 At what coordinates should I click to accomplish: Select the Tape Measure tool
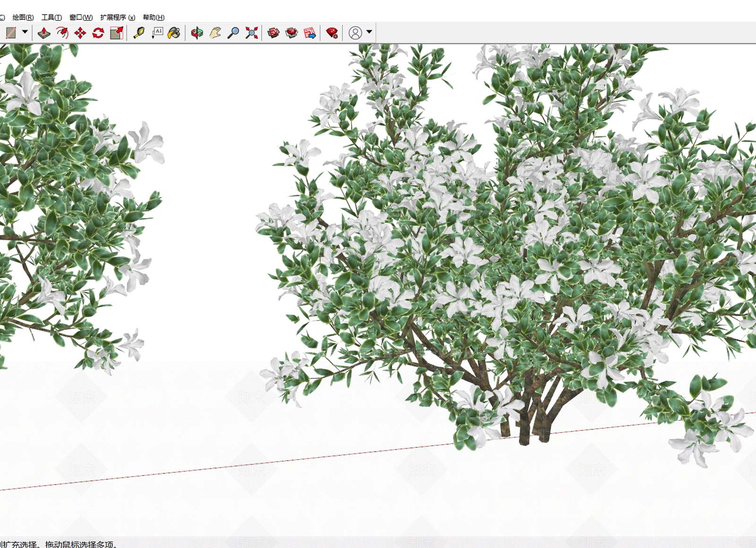(139, 33)
